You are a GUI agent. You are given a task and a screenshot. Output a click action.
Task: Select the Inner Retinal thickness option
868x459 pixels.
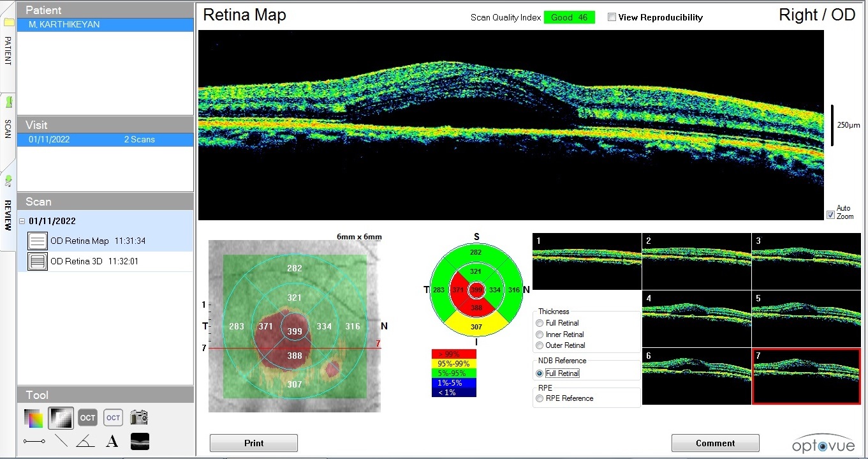(541, 335)
